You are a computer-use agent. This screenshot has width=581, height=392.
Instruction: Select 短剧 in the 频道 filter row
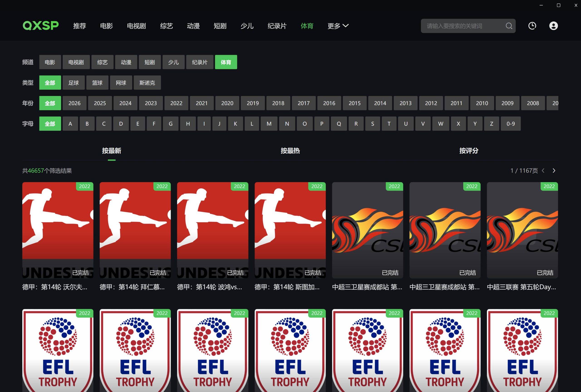[x=150, y=62]
